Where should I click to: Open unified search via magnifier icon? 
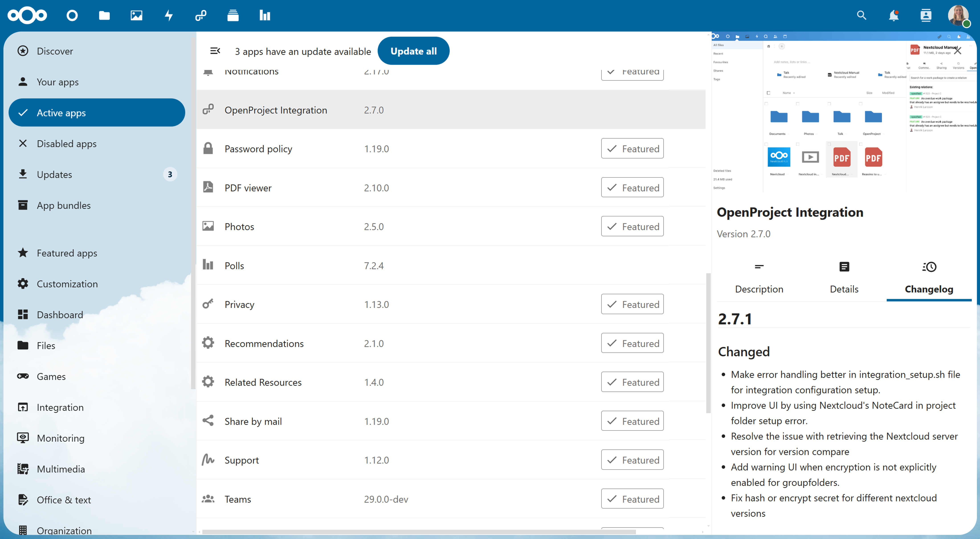[x=862, y=16]
